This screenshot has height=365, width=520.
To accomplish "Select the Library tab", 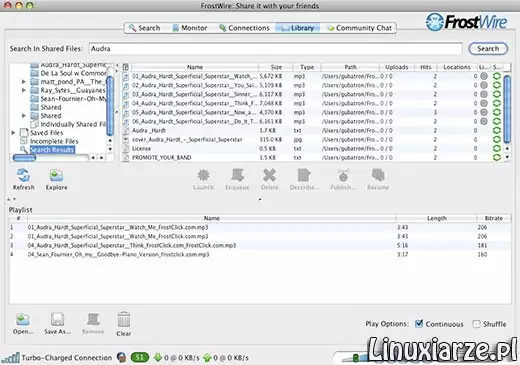I will pyautogui.click(x=298, y=28).
